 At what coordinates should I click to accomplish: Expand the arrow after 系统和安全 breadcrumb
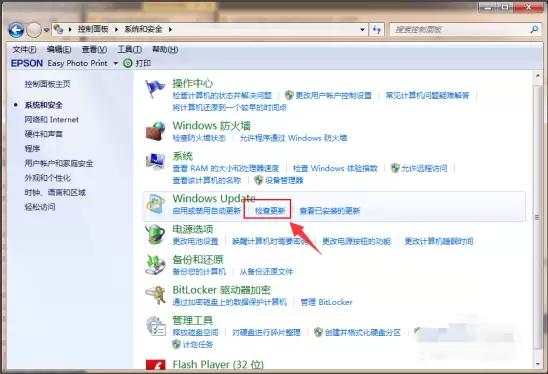(170, 29)
